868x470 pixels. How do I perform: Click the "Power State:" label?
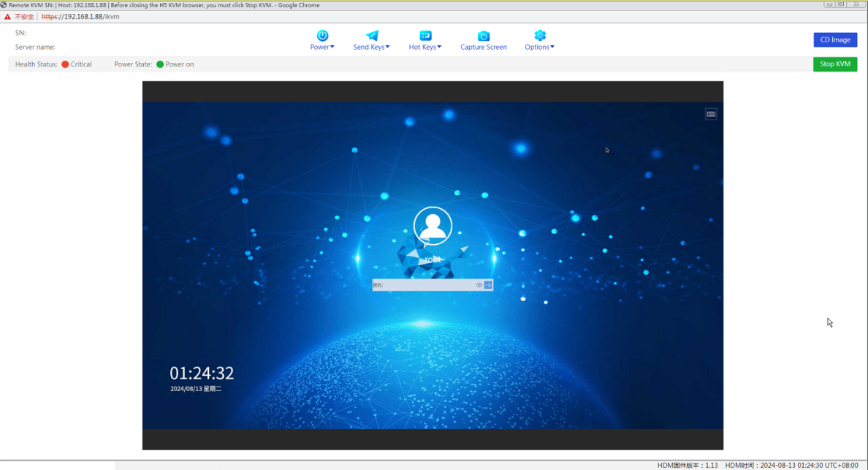click(x=133, y=64)
